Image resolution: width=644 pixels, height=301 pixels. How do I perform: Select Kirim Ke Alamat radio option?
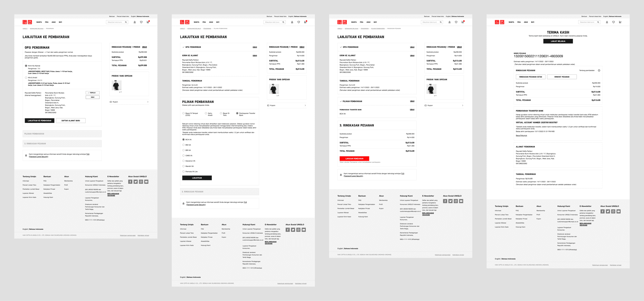point(26,66)
